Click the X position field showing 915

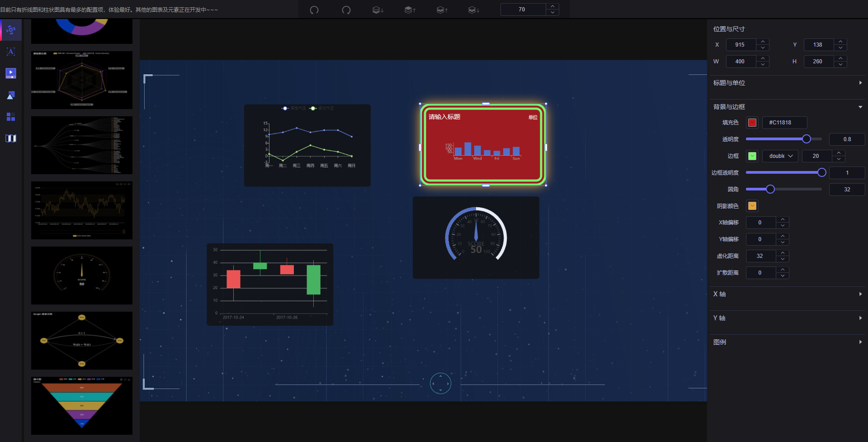741,45
